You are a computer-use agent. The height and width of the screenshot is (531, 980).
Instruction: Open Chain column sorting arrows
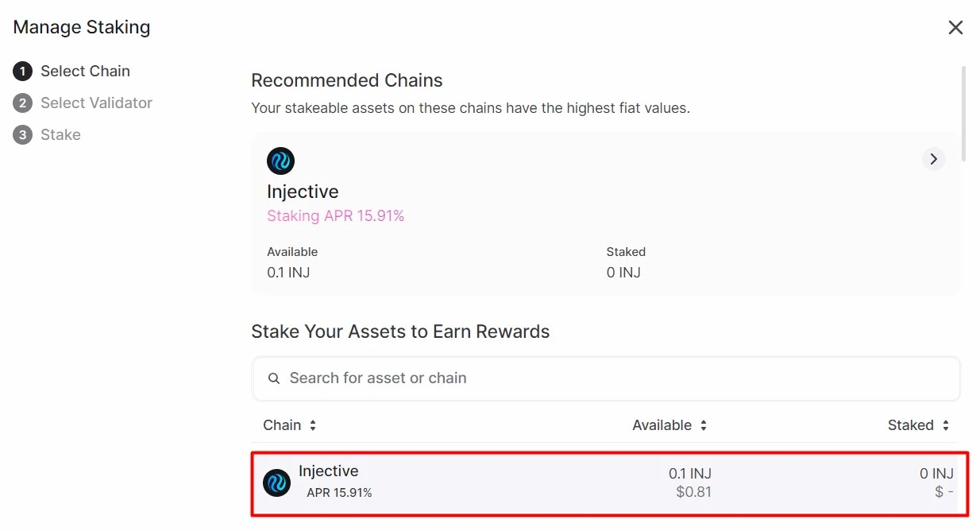coord(313,424)
